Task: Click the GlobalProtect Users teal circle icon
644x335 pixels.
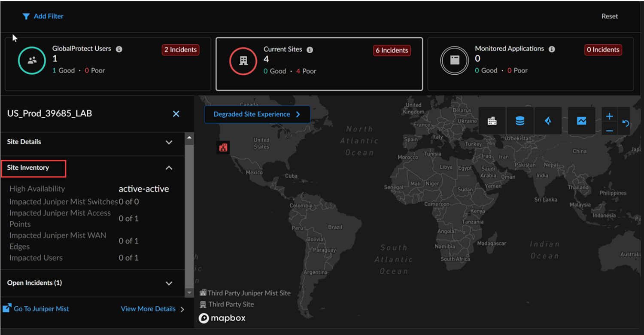Action: [x=32, y=61]
